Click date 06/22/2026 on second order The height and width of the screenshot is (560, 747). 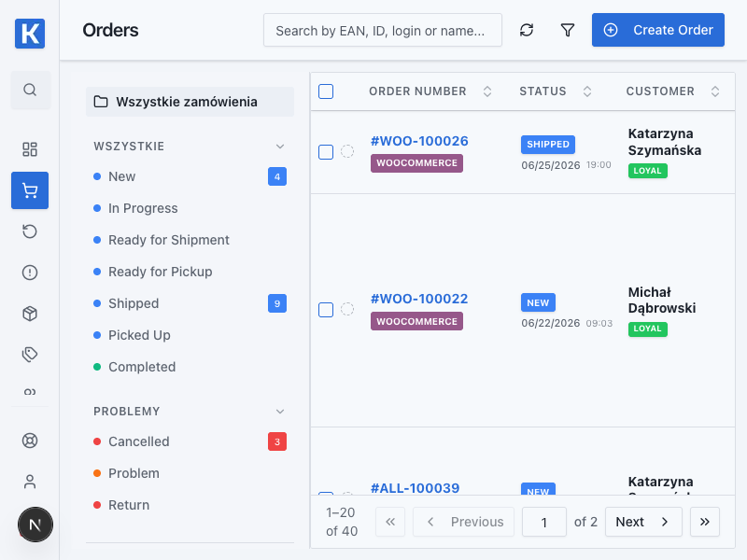(551, 323)
